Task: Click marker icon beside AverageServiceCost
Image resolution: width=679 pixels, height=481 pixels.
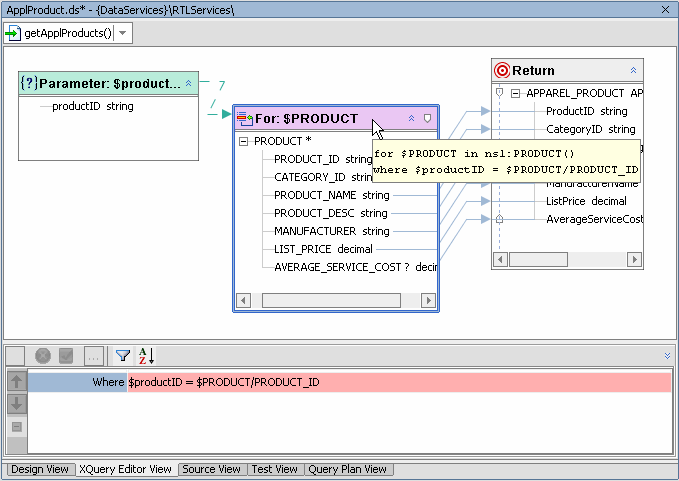Action: (499, 219)
